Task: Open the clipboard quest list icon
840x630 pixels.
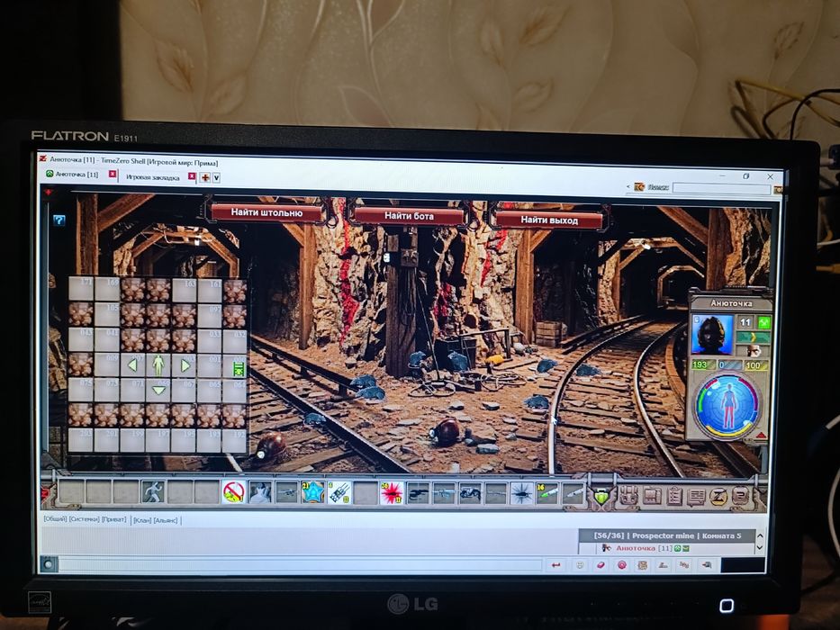Action: [675, 496]
